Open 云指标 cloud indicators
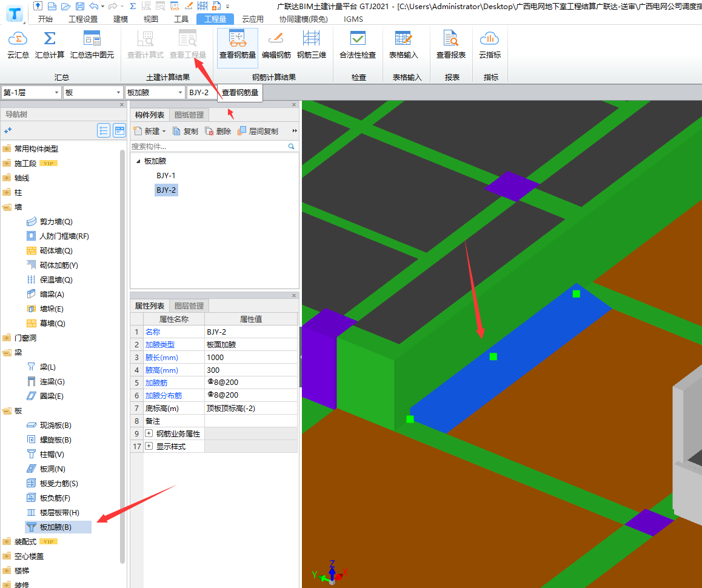The width and height of the screenshot is (702, 588). click(x=490, y=45)
